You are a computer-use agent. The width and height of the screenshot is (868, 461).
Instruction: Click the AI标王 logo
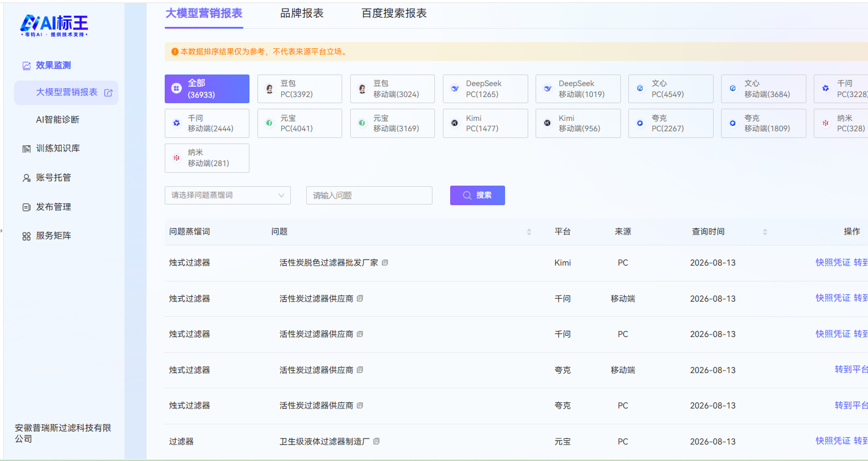click(54, 24)
